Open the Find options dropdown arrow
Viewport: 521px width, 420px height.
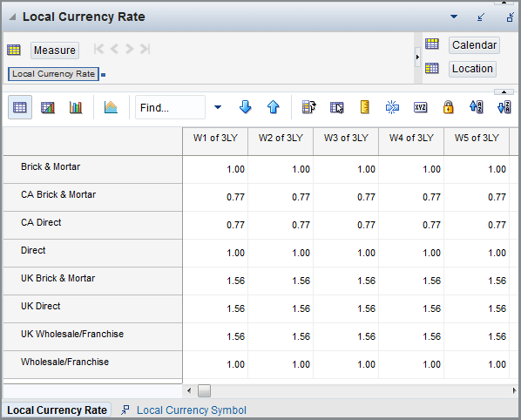coord(218,107)
